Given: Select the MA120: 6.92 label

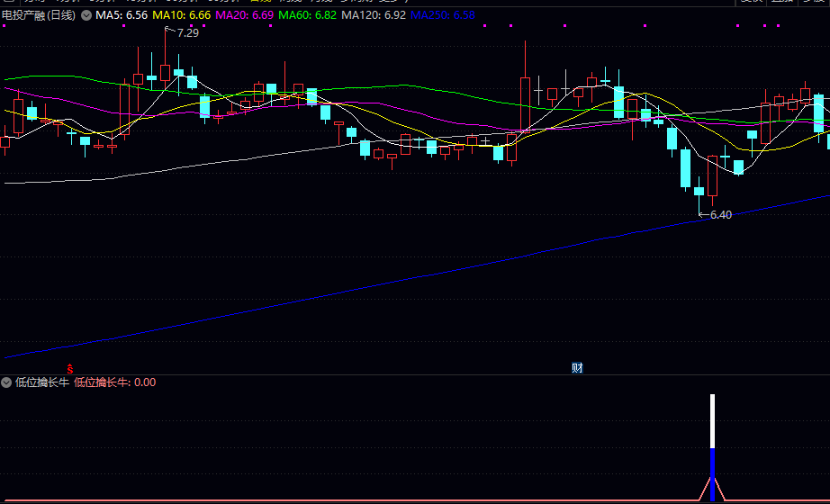Looking at the screenshot, I should (x=374, y=15).
